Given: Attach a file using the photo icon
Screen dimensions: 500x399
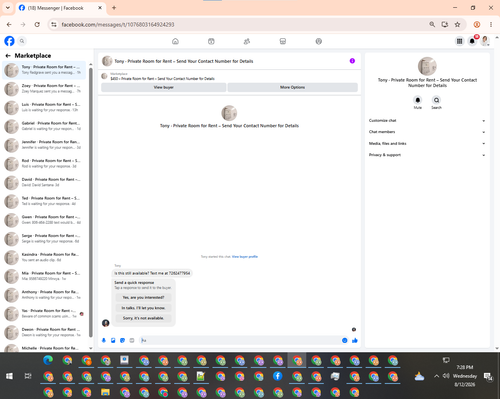Looking at the screenshot, I should 113,340.
